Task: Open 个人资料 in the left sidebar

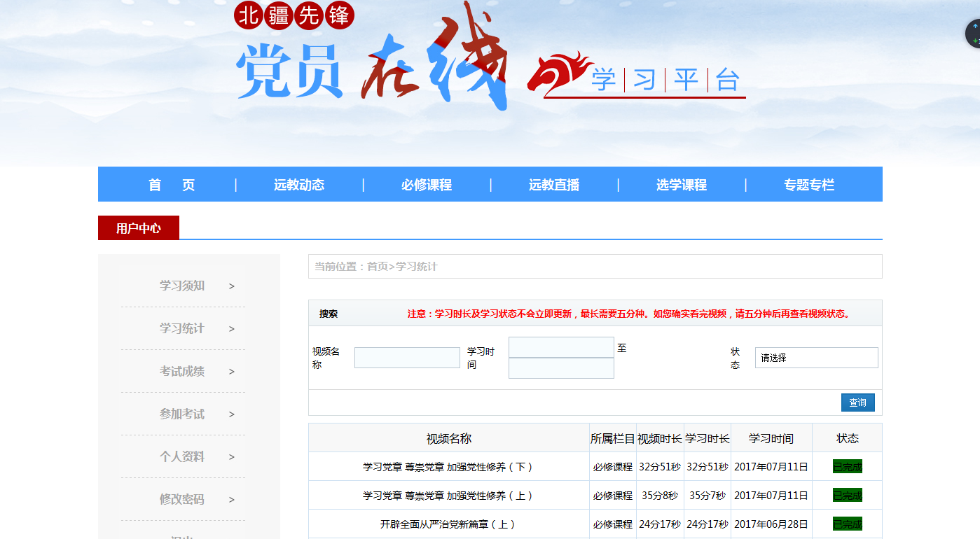Action: [x=182, y=457]
